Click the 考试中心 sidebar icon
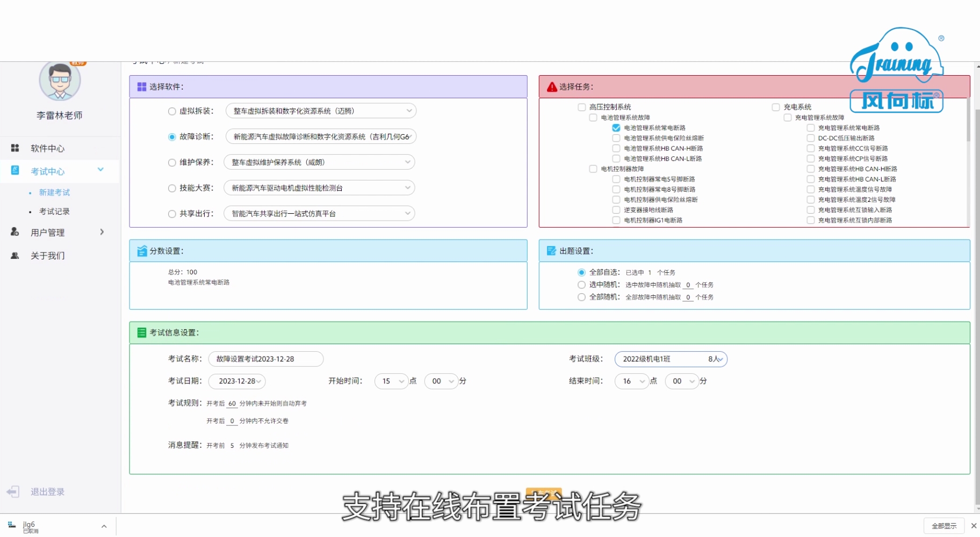This screenshot has width=980, height=537. [x=15, y=170]
